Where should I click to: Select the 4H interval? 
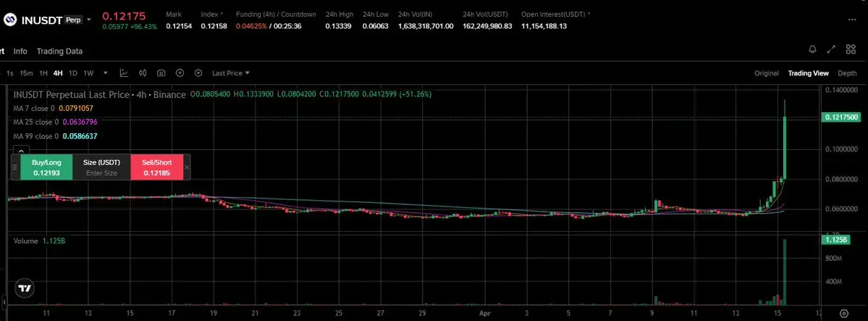(x=58, y=73)
